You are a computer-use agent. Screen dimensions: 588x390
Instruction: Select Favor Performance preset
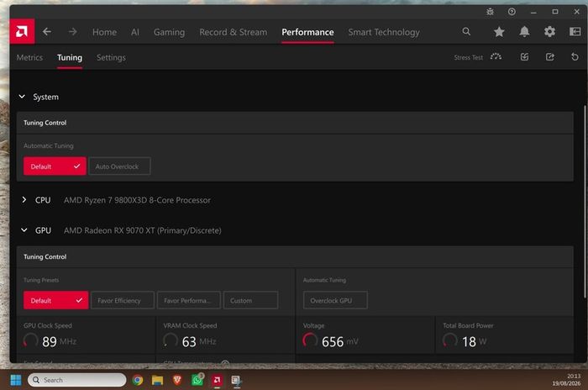pos(189,300)
